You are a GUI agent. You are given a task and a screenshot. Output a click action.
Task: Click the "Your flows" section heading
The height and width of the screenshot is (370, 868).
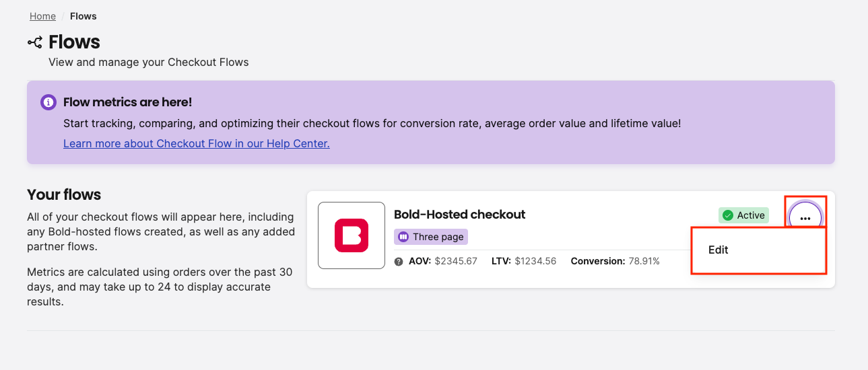coord(64,195)
